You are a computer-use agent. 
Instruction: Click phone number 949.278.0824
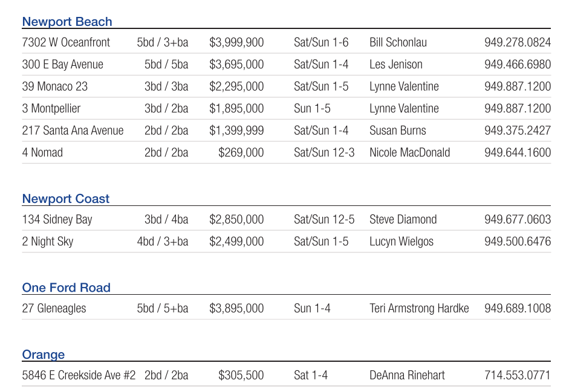pos(517,42)
